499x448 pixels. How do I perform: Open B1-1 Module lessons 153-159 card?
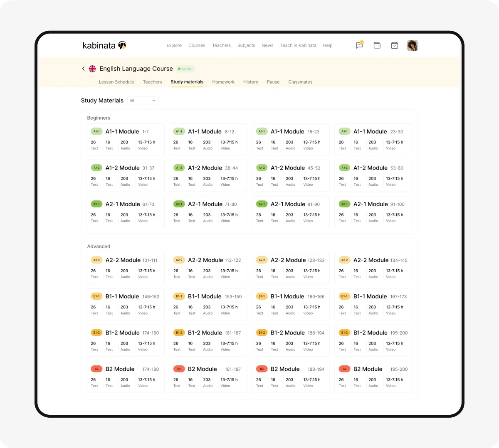coord(208,304)
